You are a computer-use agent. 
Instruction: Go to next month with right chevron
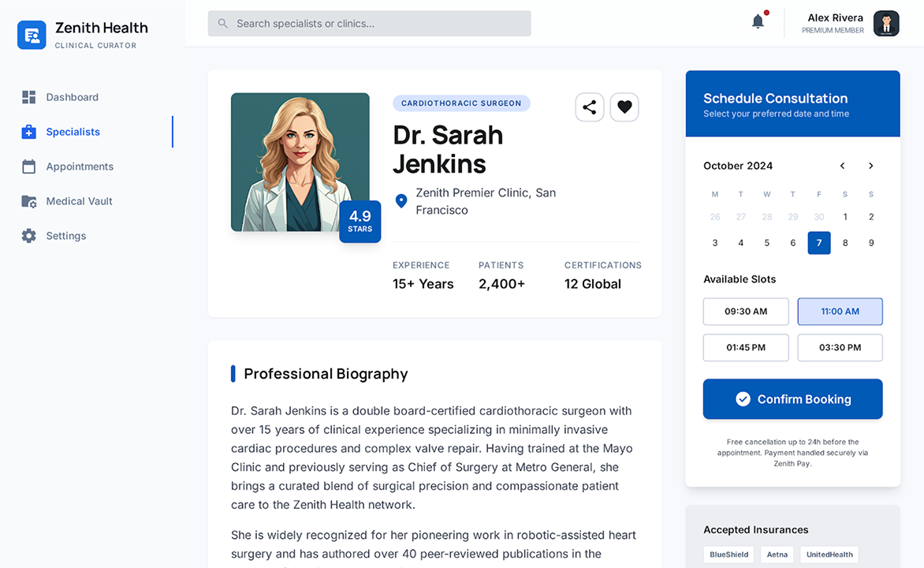[870, 166]
